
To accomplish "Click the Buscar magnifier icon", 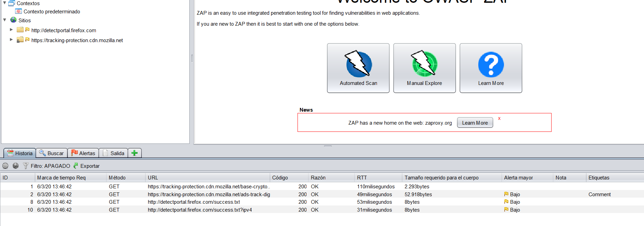I will point(42,153).
